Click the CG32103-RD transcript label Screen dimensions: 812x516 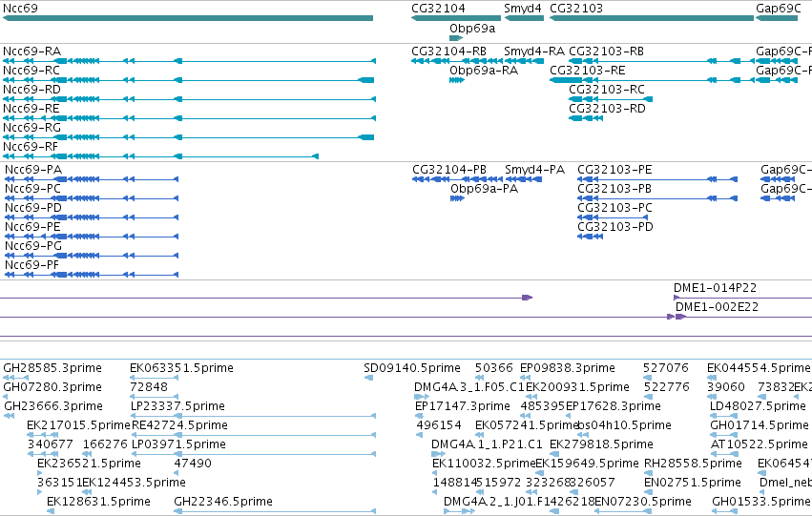click(607, 109)
